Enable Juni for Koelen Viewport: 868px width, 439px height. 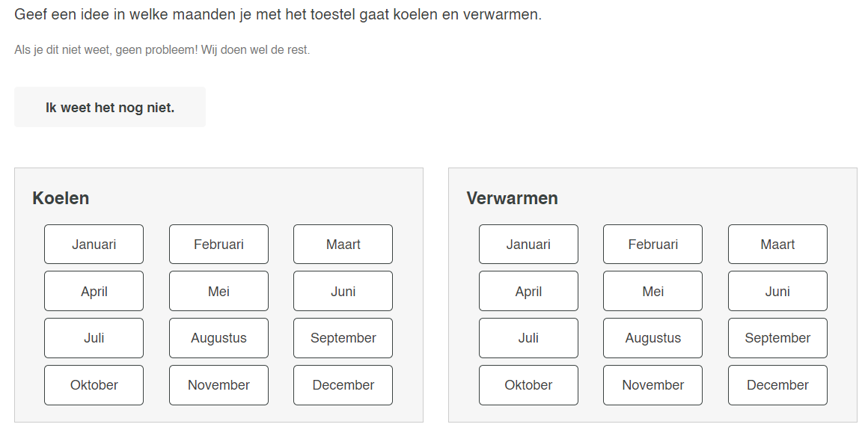click(x=343, y=291)
